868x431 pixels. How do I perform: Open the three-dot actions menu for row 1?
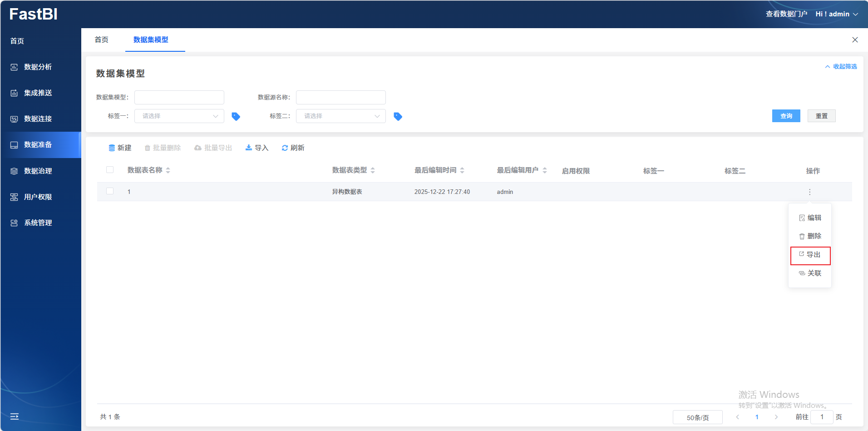coord(809,192)
